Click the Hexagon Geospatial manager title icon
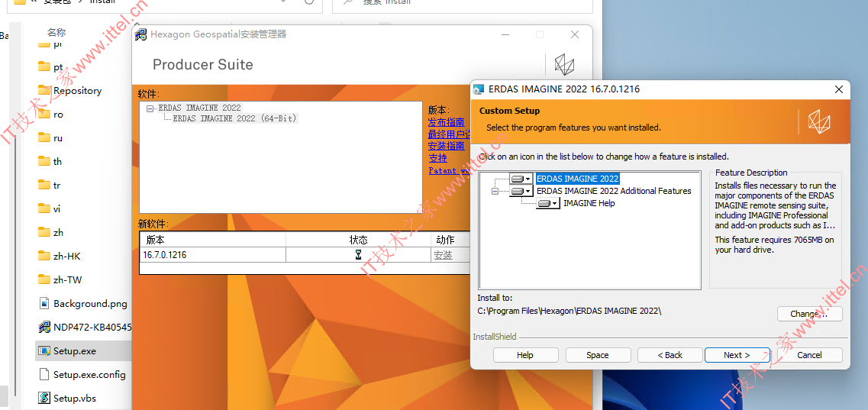 (141, 34)
